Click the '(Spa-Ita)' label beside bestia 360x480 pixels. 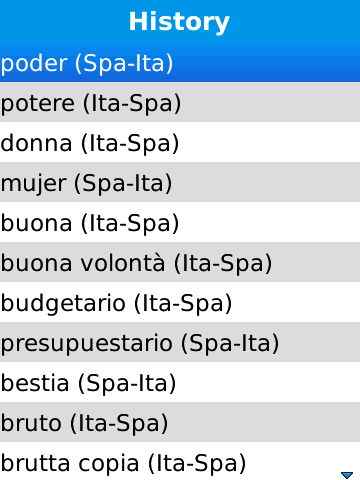127,384
